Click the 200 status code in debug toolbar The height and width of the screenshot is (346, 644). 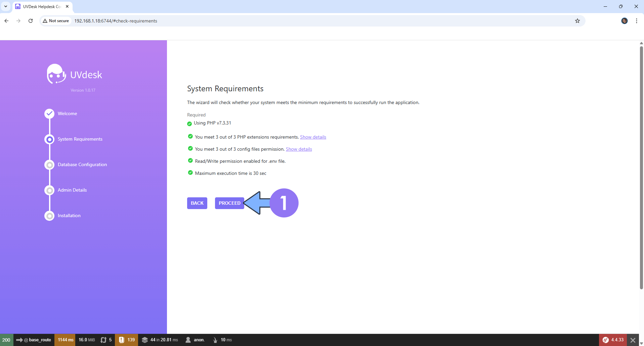click(x=6, y=340)
